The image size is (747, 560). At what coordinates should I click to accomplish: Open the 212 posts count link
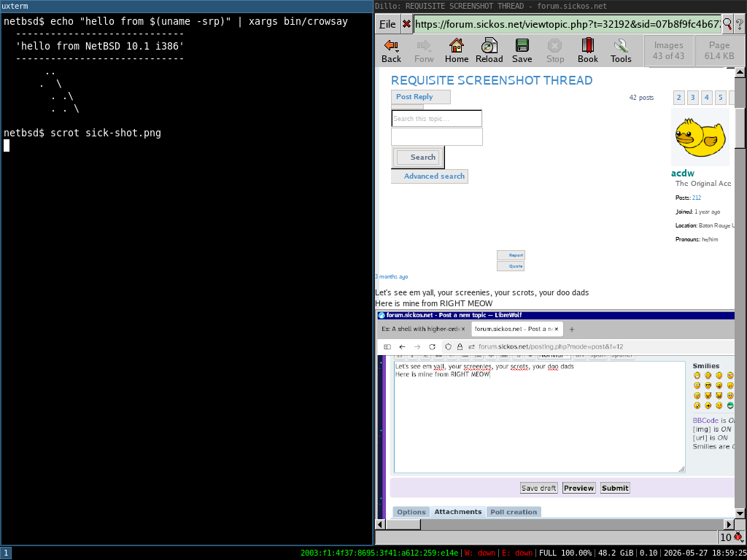click(697, 198)
